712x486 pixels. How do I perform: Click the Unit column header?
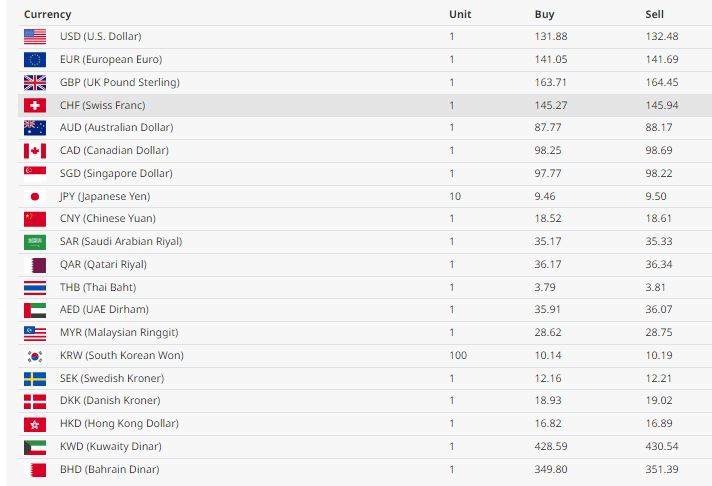[460, 15]
